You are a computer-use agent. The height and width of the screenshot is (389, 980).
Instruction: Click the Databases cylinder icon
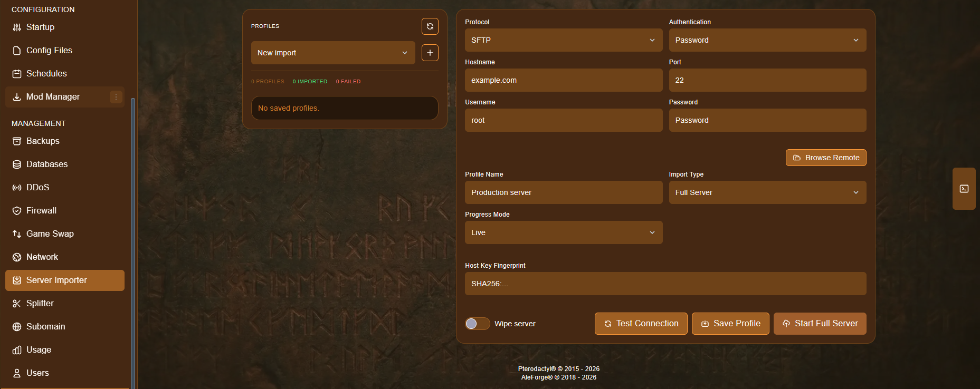pos(17,164)
